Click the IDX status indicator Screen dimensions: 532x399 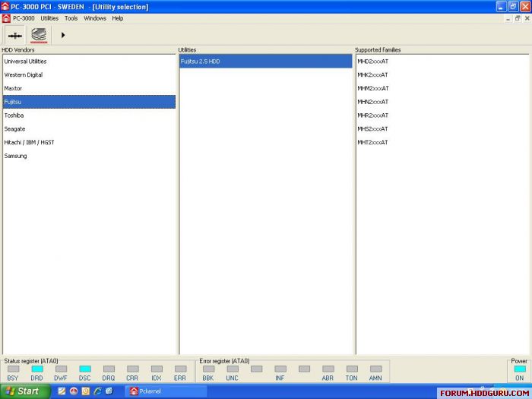(157, 369)
